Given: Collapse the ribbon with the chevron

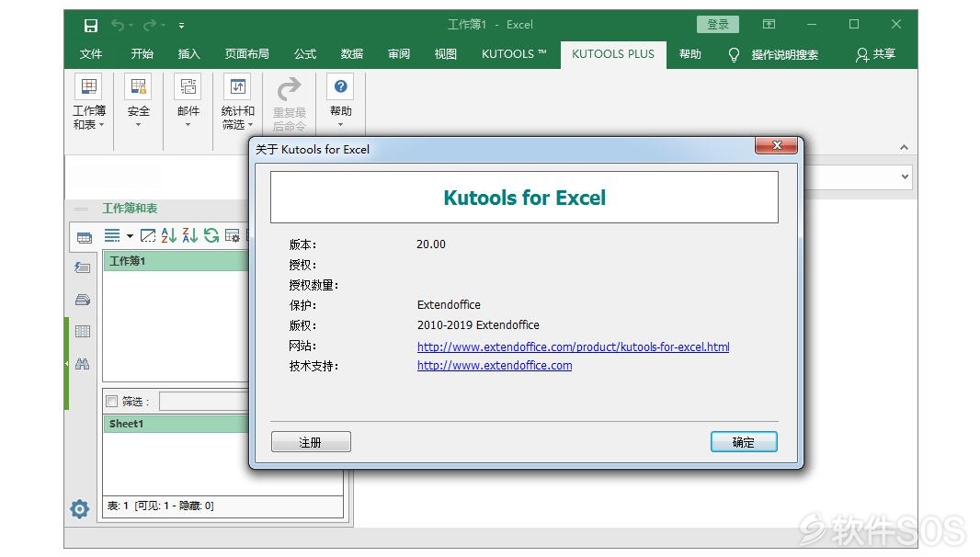Looking at the screenshot, I should 904,147.
